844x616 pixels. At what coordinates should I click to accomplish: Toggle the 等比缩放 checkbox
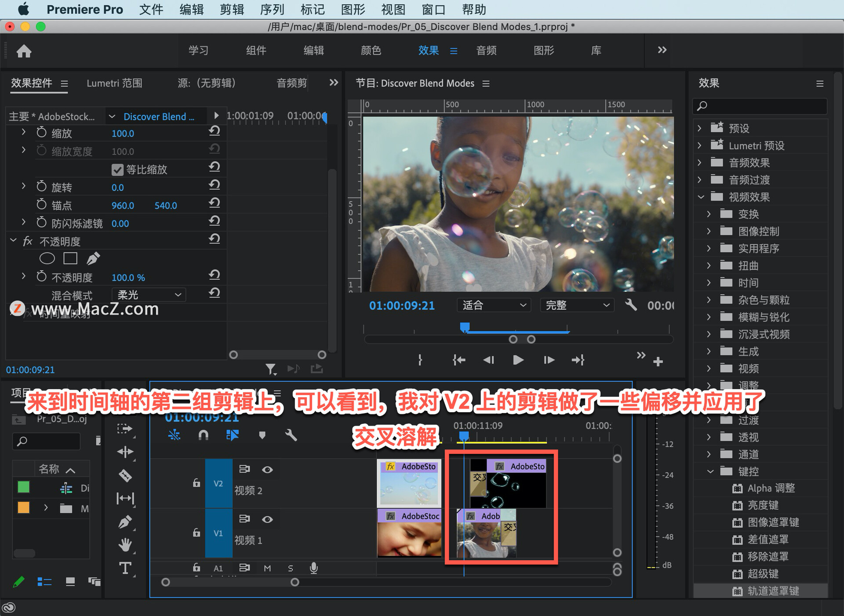point(117,170)
